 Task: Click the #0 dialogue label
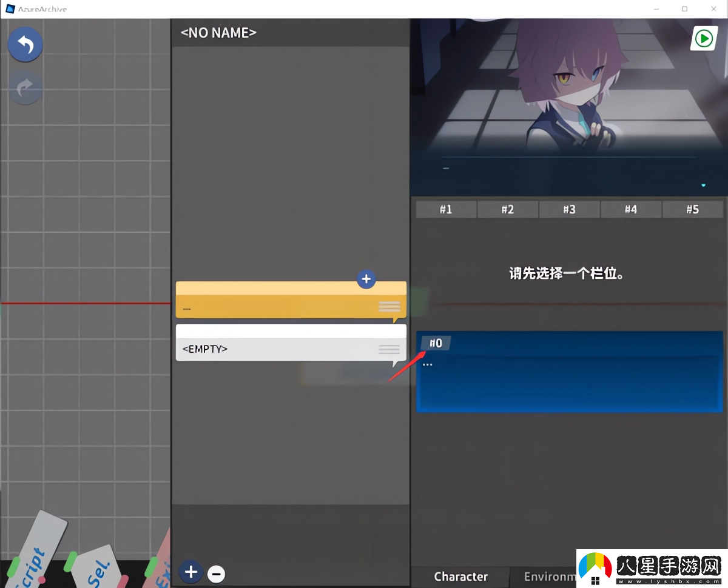(436, 343)
